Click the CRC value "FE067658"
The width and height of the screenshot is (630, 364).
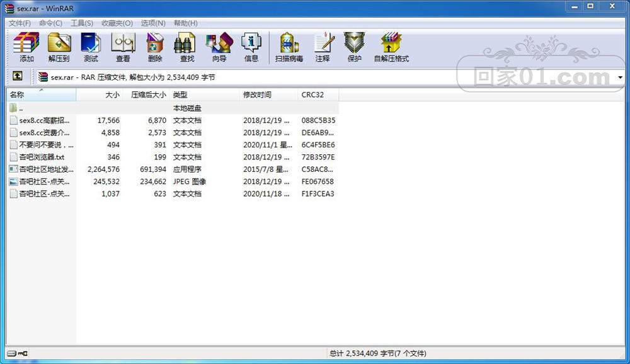(x=318, y=181)
